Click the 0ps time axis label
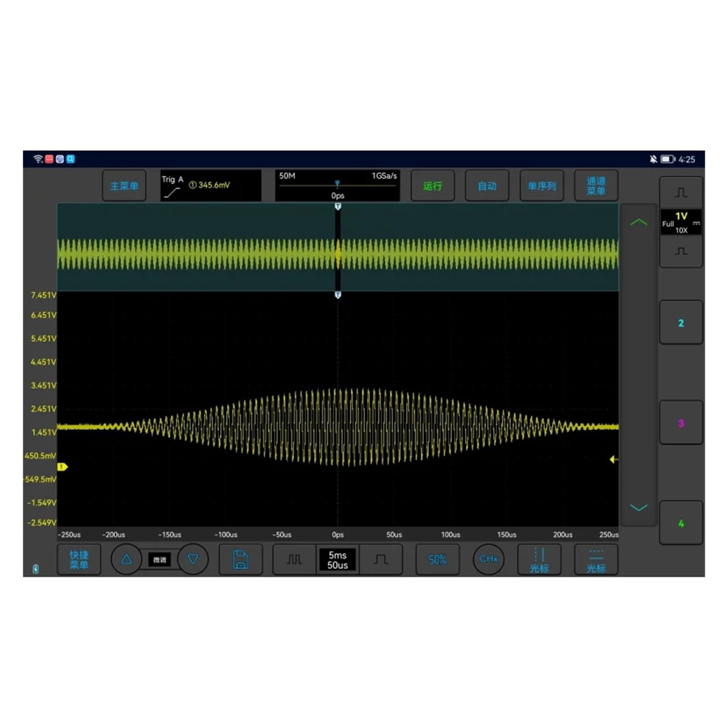Image resolution: width=728 pixels, height=728 pixels. click(x=338, y=535)
